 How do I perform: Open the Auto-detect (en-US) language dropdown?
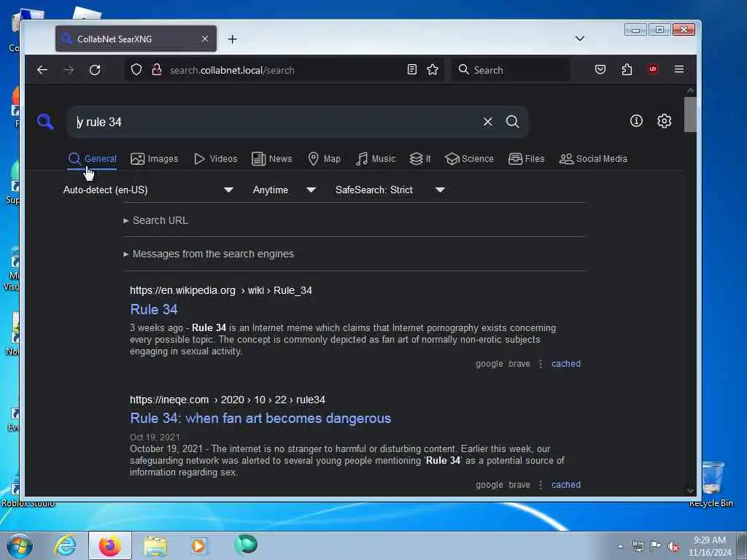tap(148, 190)
